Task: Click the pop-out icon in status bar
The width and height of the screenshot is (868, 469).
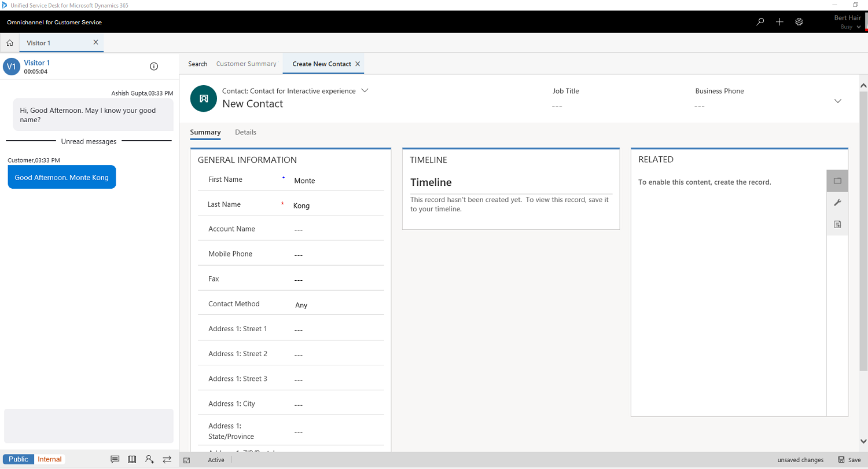Action: [187, 460]
